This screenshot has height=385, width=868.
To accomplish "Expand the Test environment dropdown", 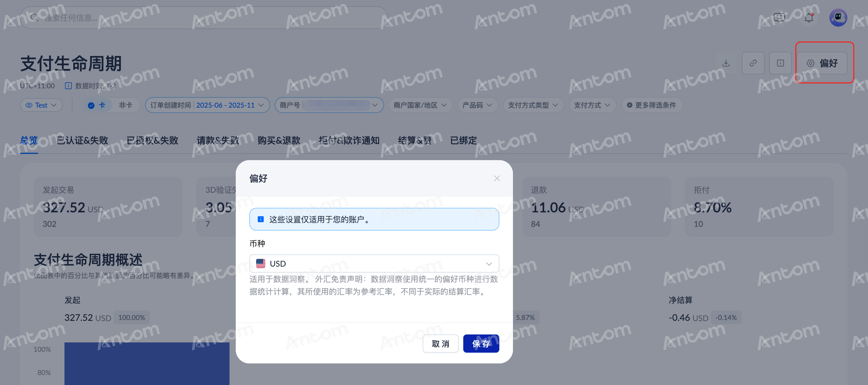I will [41, 105].
